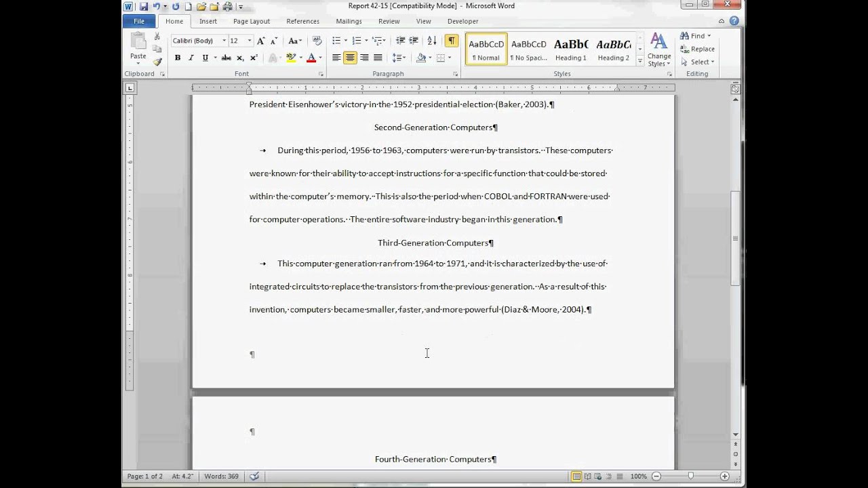
Task: Open Word Help question mark icon
Action: pos(734,21)
